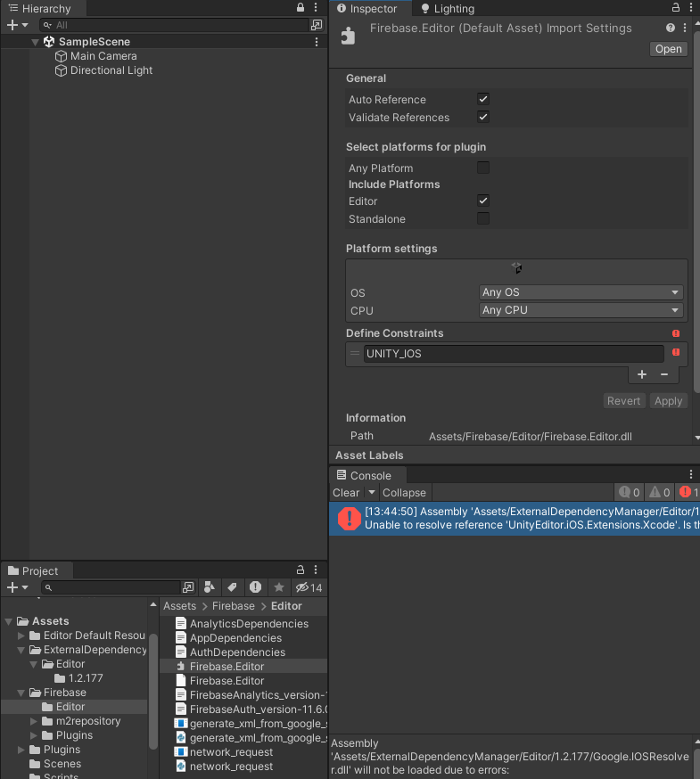The height and width of the screenshot is (779, 700).
Task: Open the OS dropdown showing Any OS
Action: 581,292
